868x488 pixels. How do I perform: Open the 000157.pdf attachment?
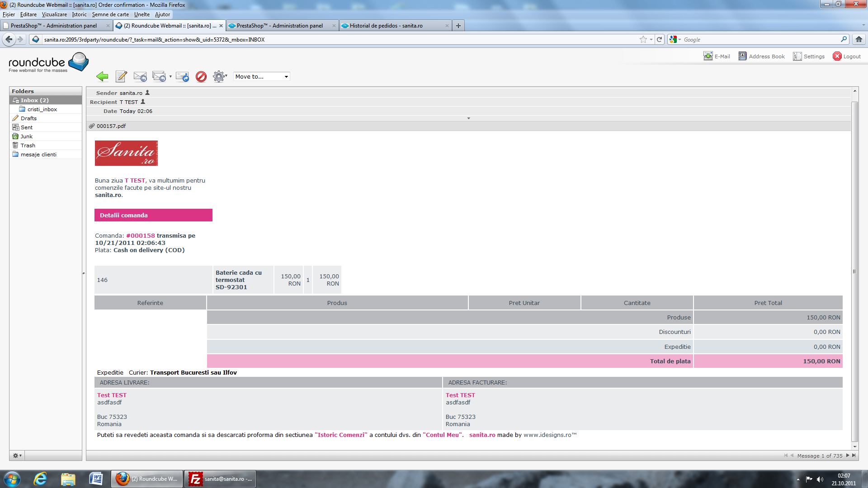click(111, 126)
